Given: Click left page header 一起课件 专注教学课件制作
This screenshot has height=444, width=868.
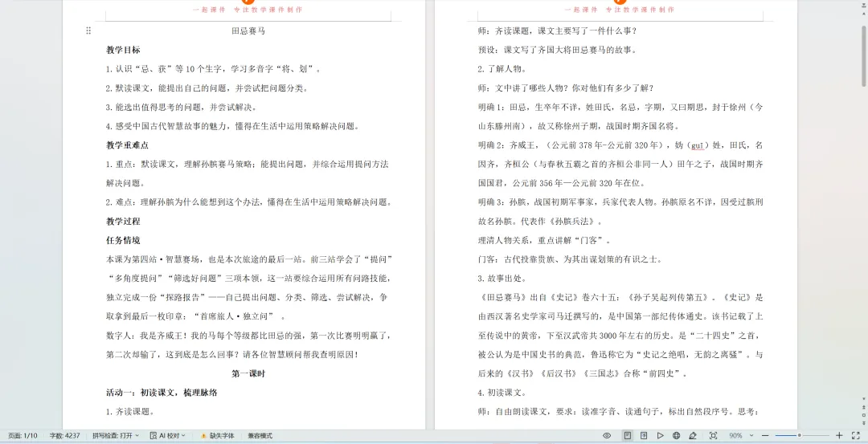Looking at the screenshot, I should point(248,10).
